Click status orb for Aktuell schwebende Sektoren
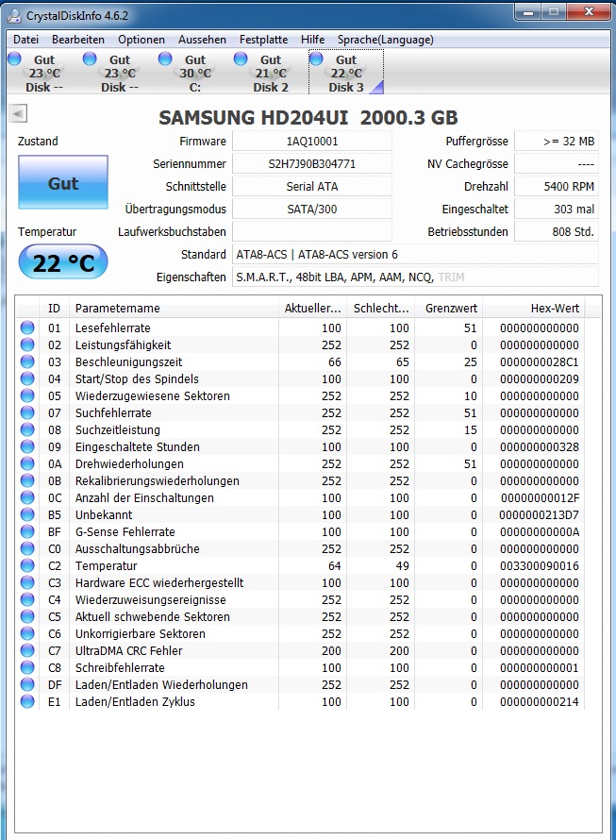 (27, 616)
